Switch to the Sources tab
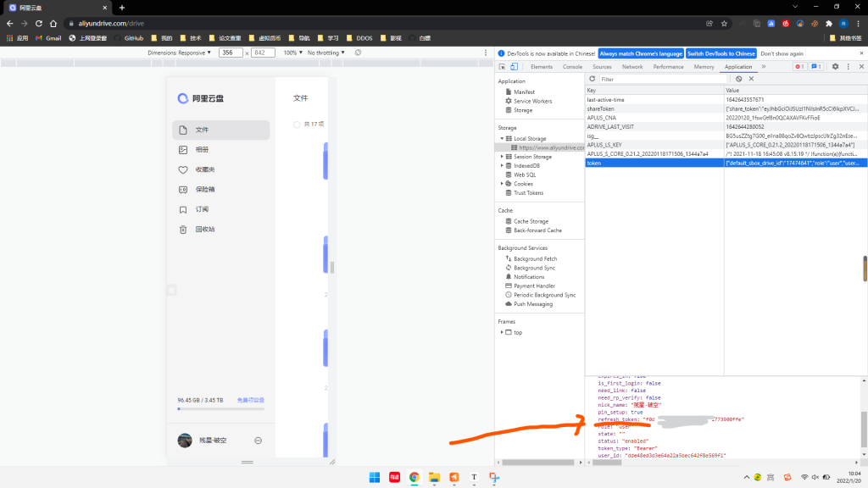This screenshot has width=868, height=488. [602, 66]
